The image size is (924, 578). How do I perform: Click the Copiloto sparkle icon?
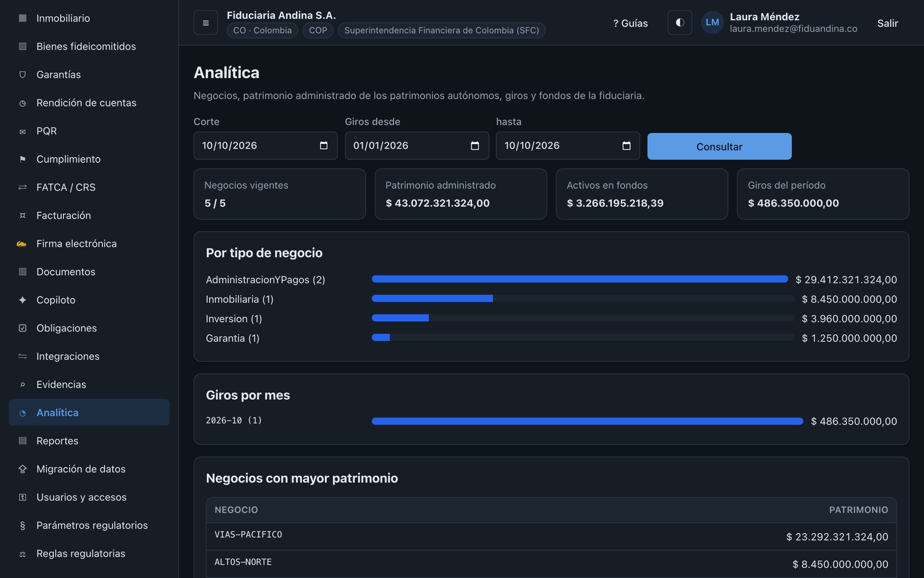tap(23, 300)
